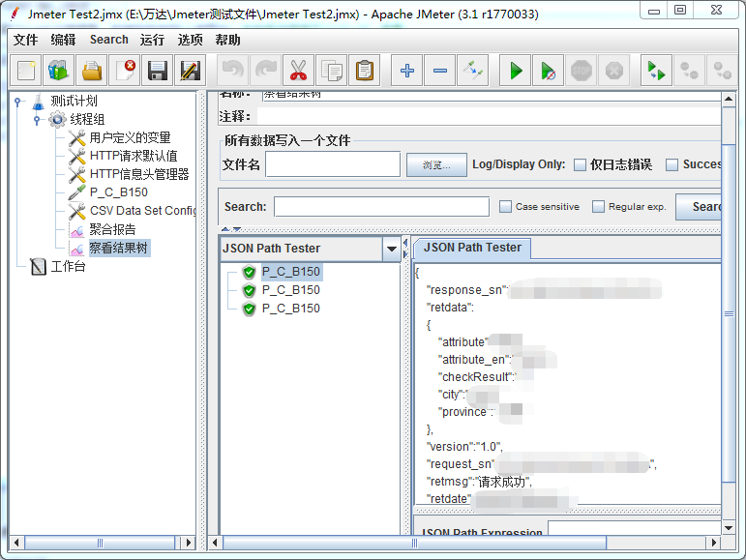The image size is (746, 560).
Task: Create a new test plan file icon
Action: coord(26,71)
